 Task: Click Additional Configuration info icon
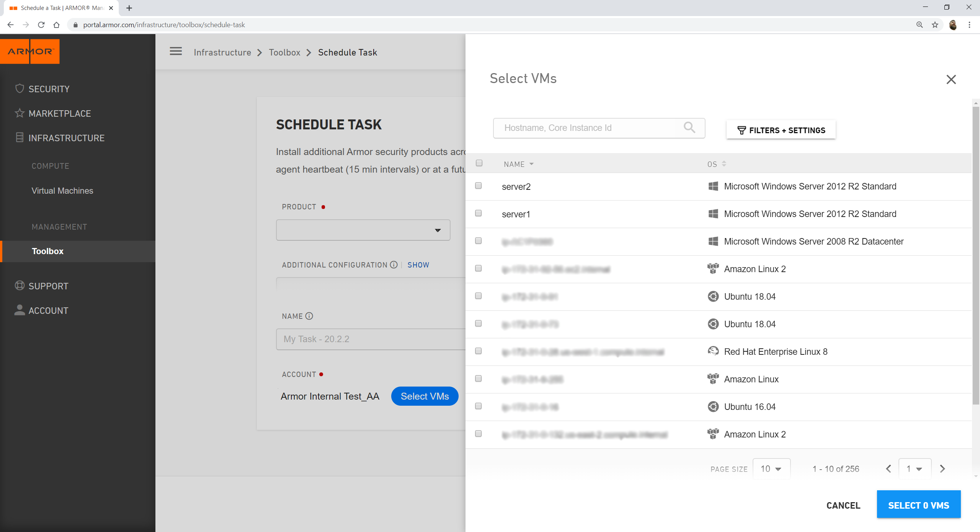(x=394, y=265)
